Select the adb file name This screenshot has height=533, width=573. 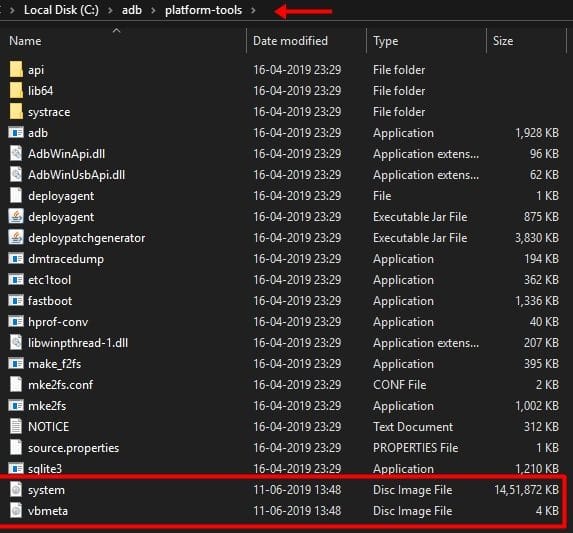[x=38, y=132]
